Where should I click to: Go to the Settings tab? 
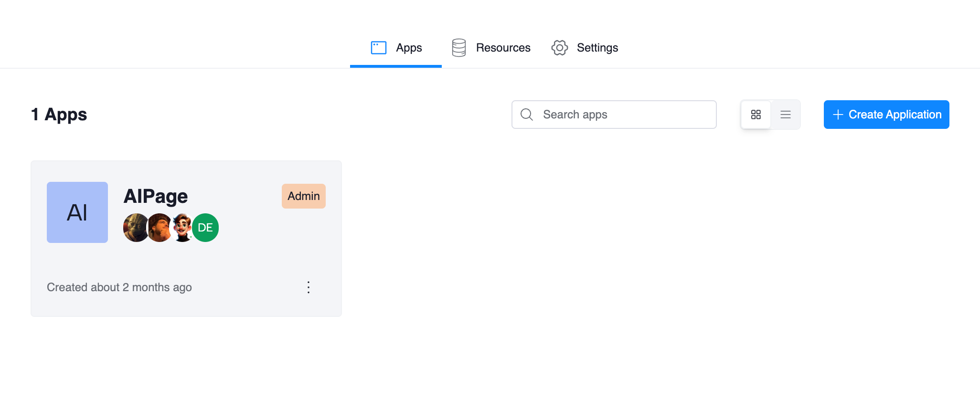(597, 48)
